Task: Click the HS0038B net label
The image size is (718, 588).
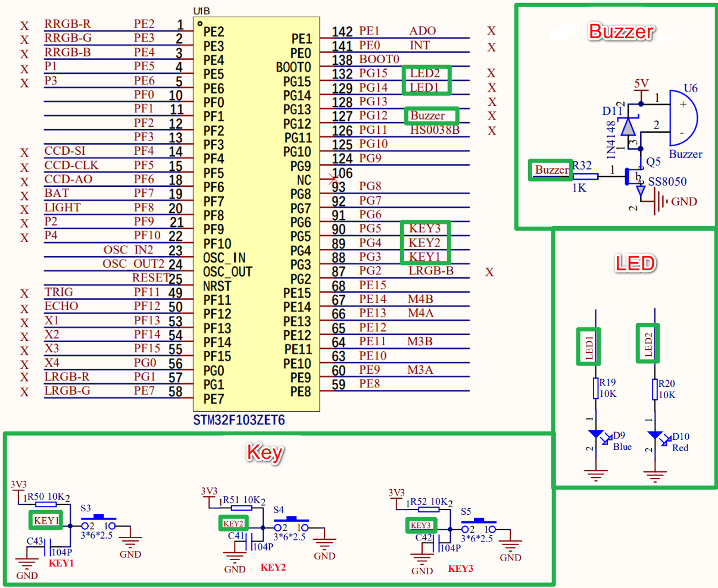Action: 435,130
